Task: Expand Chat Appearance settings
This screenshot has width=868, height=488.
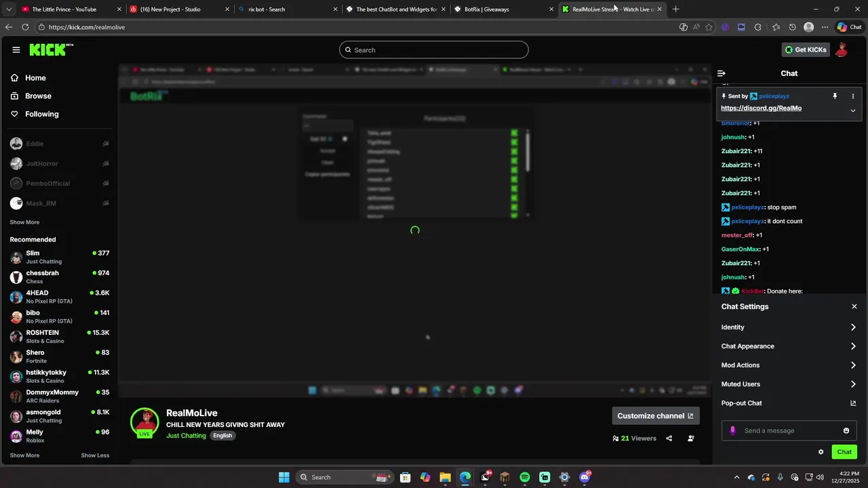Action: (789, 346)
